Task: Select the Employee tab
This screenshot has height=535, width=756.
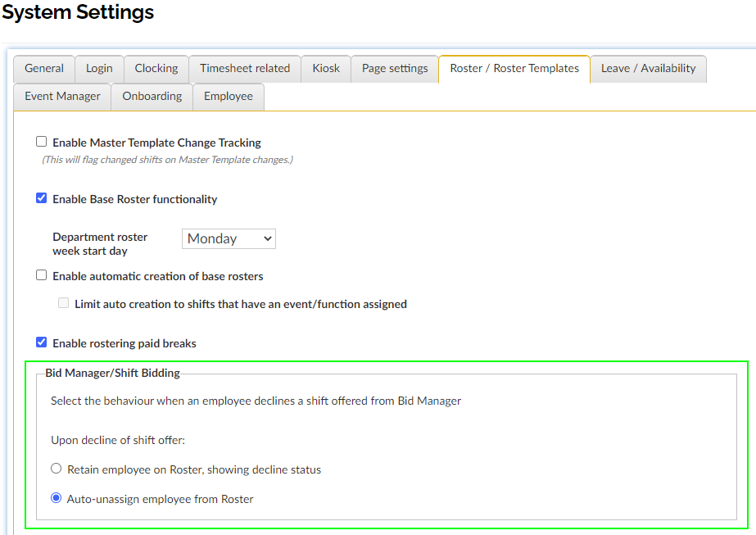Action: 229,97
